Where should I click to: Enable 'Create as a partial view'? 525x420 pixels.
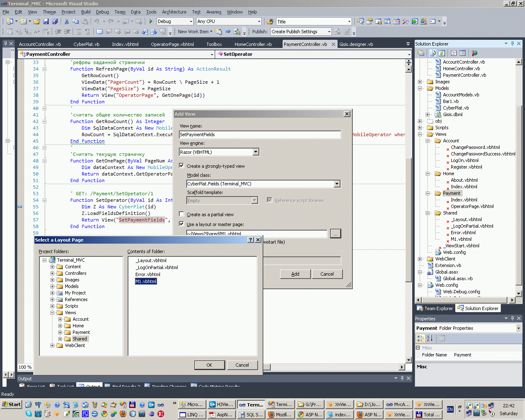tap(182, 214)
